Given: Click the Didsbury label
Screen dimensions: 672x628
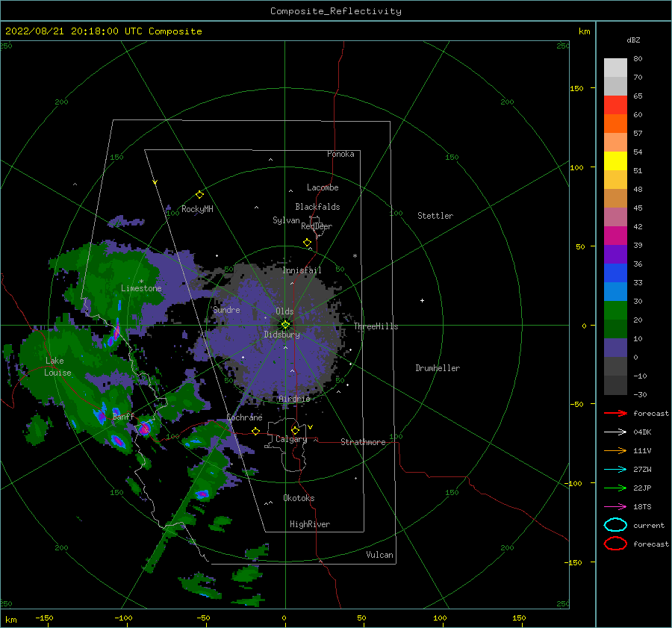Looking at the screenshot, I should click(x=282, y=335).
